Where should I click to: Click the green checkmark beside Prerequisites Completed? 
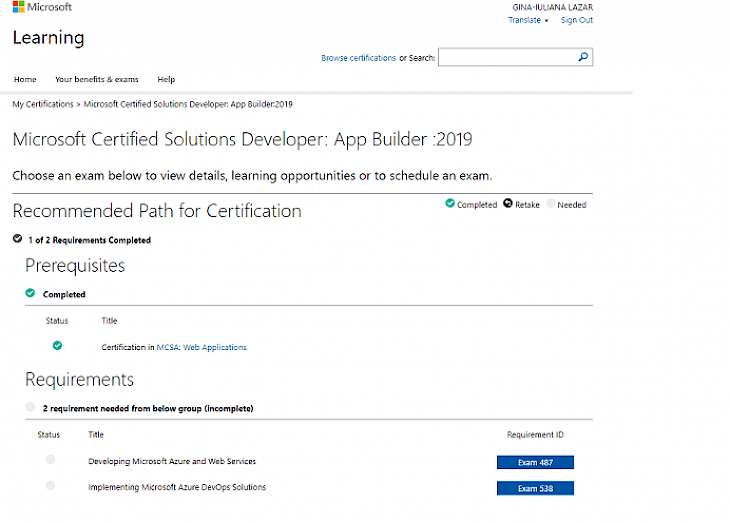30,293
